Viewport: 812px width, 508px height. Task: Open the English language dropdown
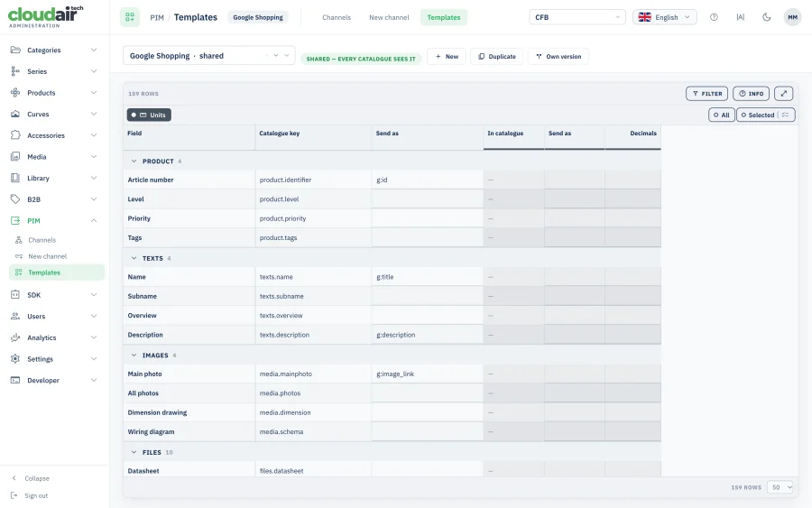click(665, 17)
